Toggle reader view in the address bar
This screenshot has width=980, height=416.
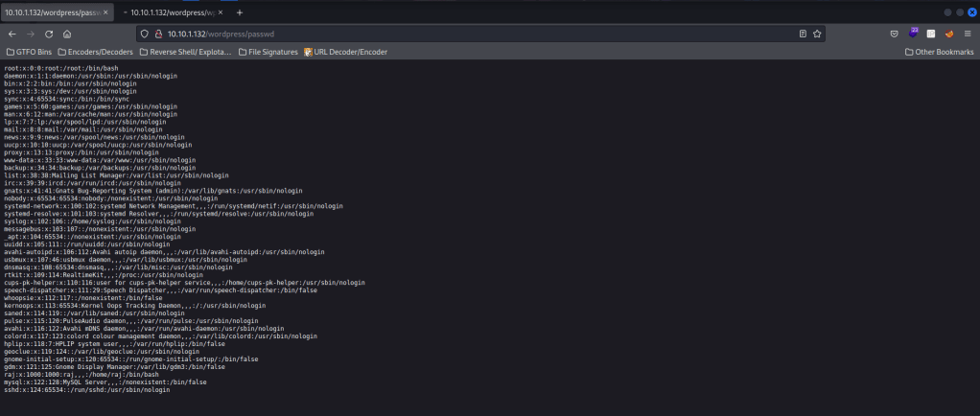803,33
